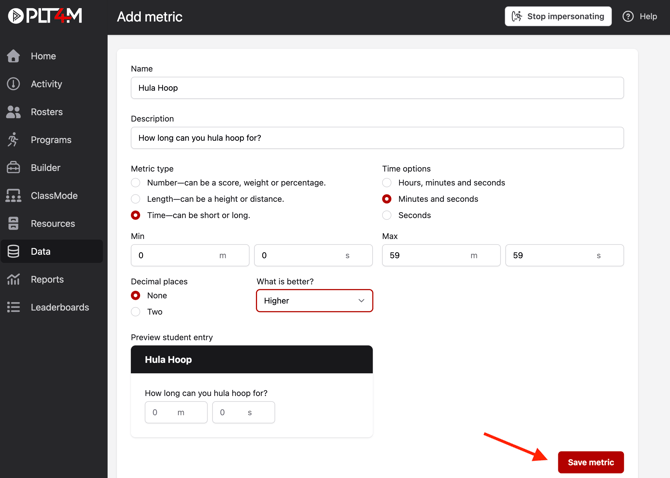Screen dimensions: 670x478
Task: Click the Max seconds field
Action: [564, 255]
